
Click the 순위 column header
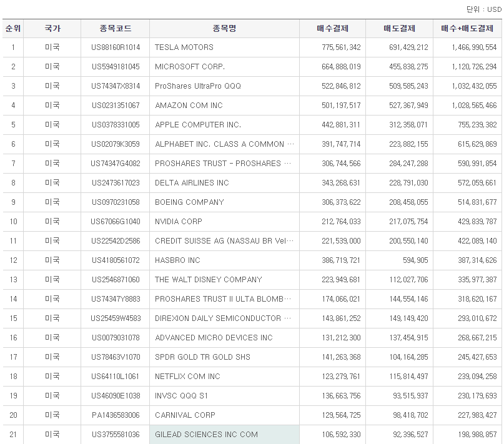click(13, 28)
